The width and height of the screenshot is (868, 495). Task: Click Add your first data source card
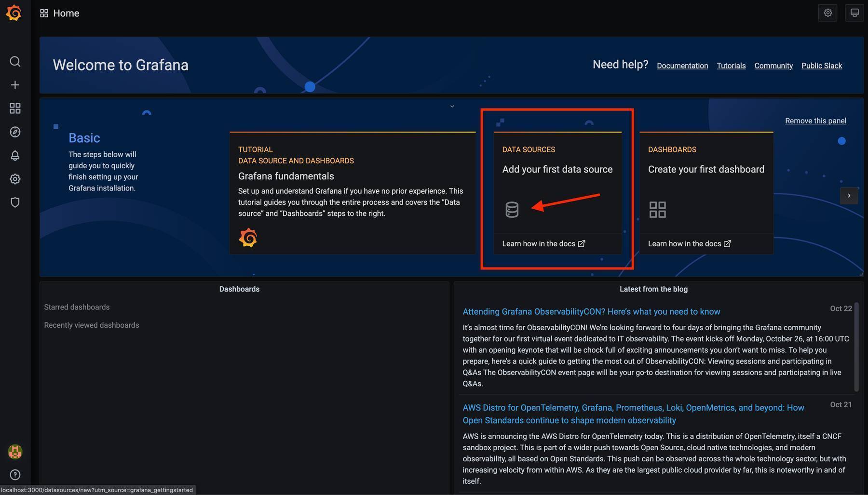pos(557,192)
